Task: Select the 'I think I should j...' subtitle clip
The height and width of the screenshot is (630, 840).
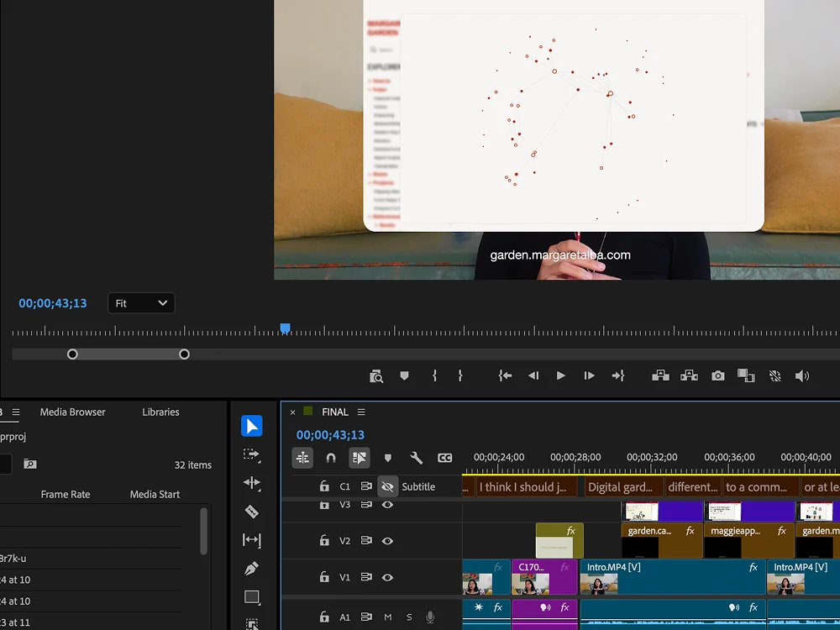Action: [528, 487]
